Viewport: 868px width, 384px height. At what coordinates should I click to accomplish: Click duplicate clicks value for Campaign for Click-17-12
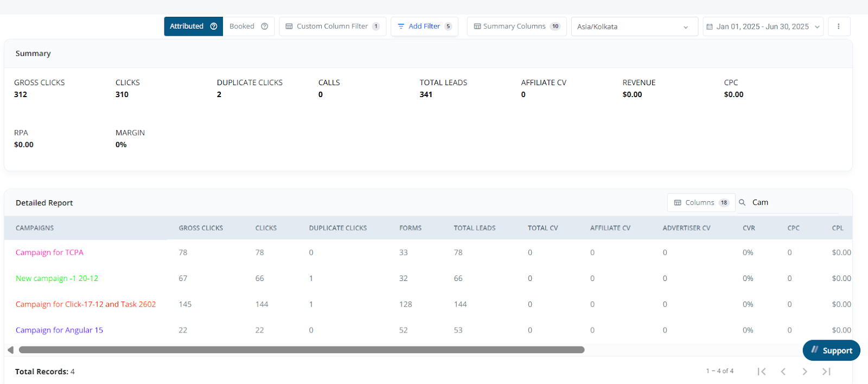(311, 304)
